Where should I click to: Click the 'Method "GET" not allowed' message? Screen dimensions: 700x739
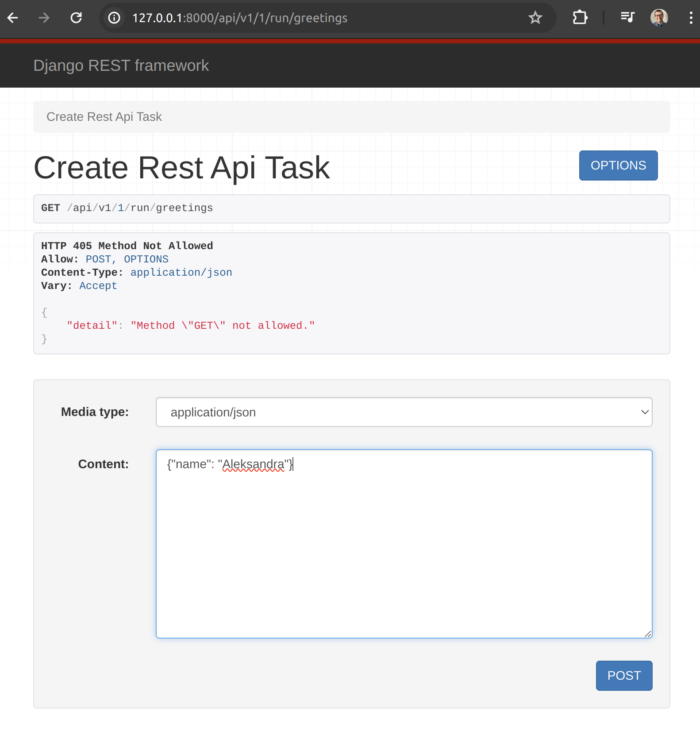click(223, 326)
